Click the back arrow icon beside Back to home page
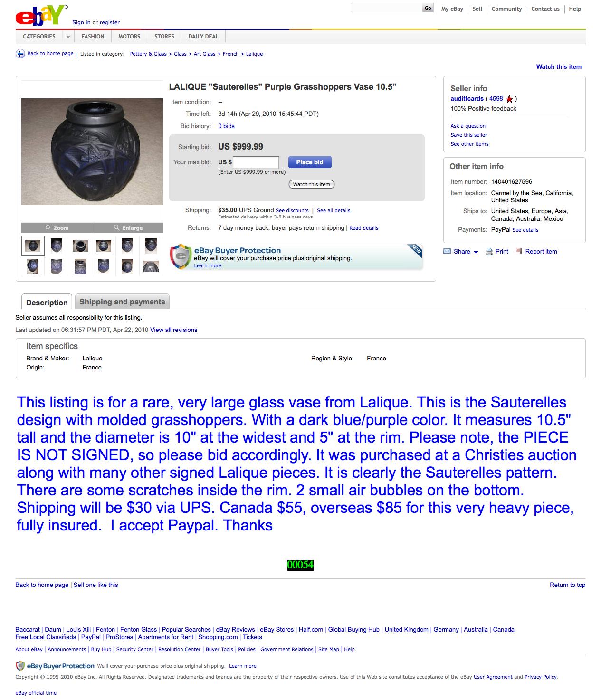This screenshot has width=601, height=700. click(x=20, y=54)
